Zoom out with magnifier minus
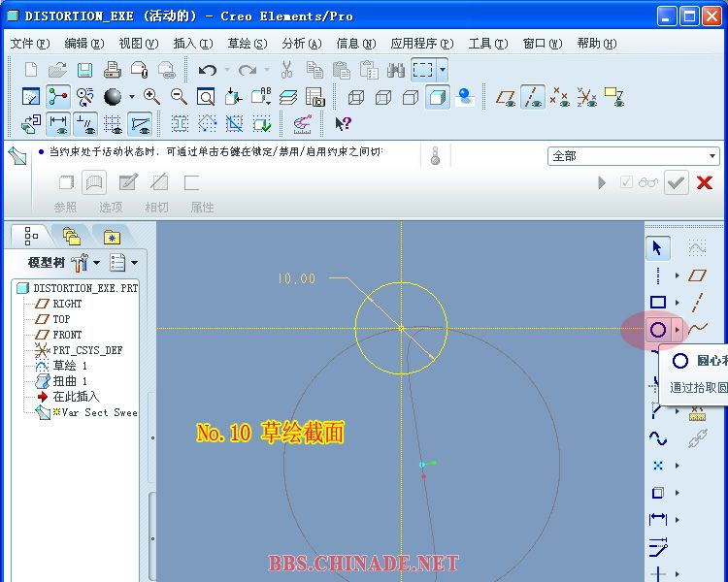Viewport: 728px width, 582px height. (x=179, y=97)
